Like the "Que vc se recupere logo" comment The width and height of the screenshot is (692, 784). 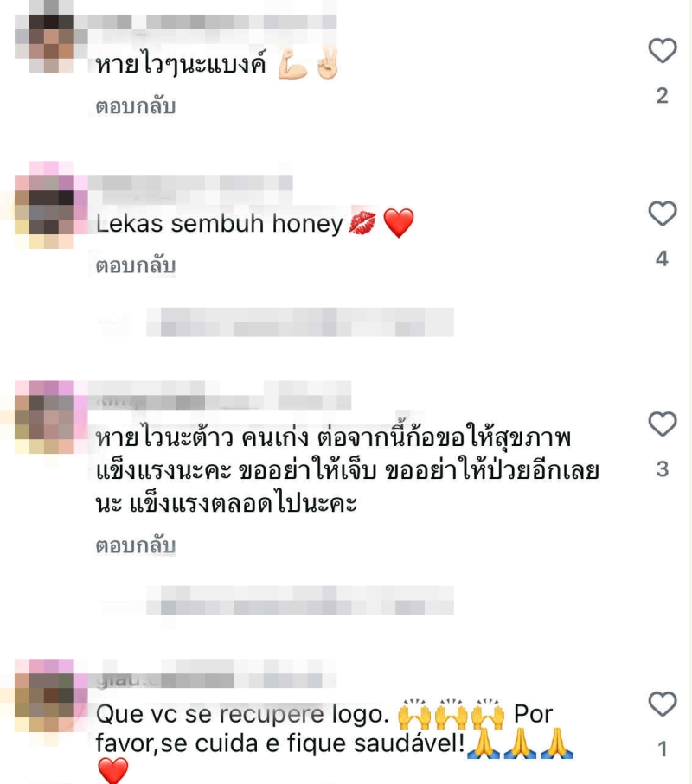point(663,704)
